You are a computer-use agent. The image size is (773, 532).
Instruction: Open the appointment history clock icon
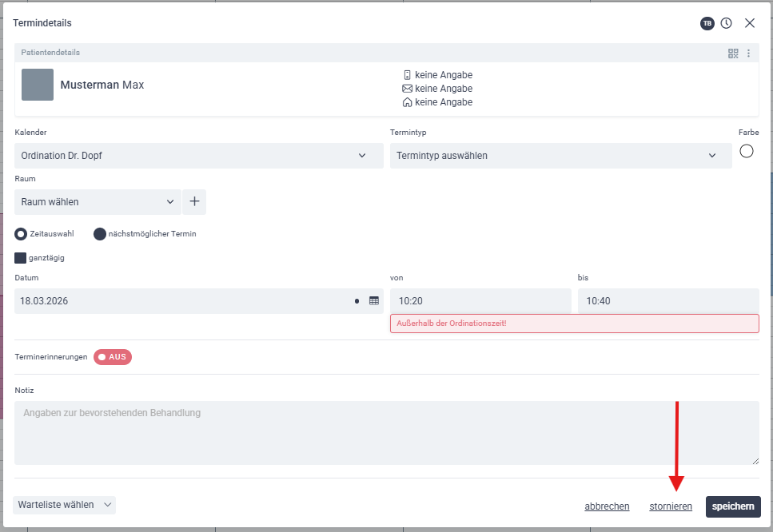[x=726, y=23]
